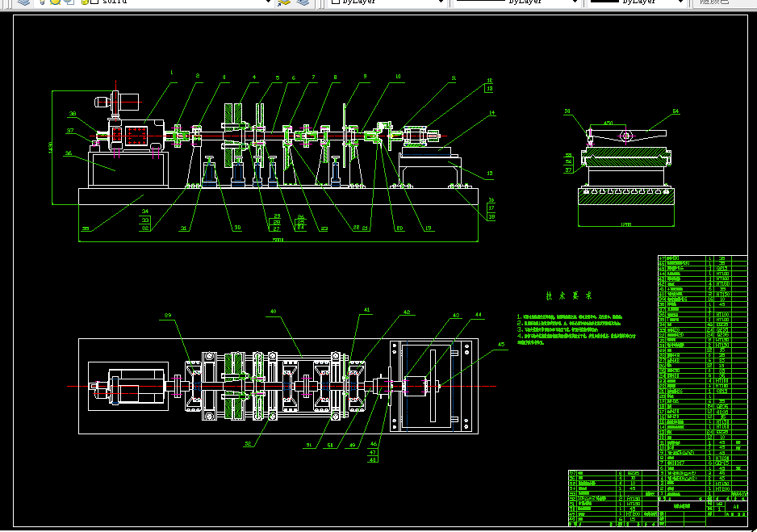
Task: Open the ByLayer lineweight dropdown
Action: pyautogui.click(x=636, y=2)
